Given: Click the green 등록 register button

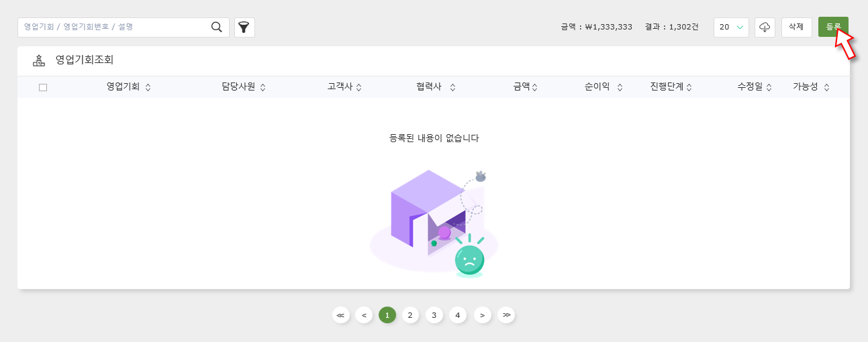Looking at the screenshot, I should coord(832,27).
